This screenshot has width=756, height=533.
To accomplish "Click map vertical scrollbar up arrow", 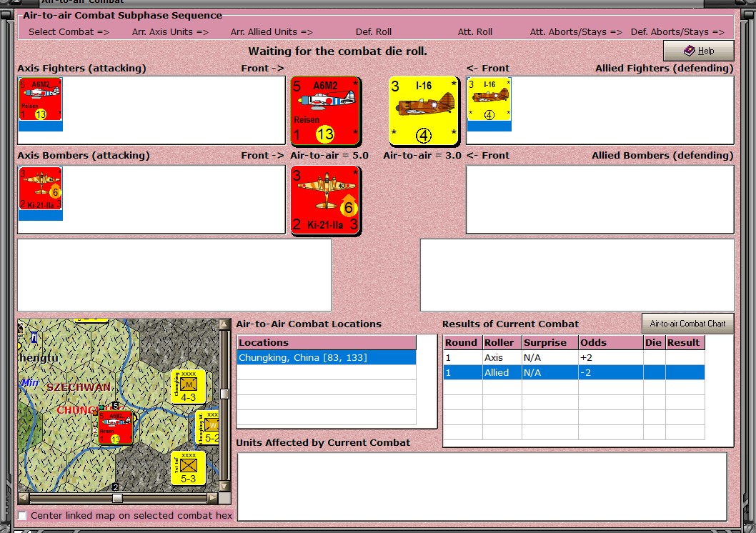I will tap(224, 324).
